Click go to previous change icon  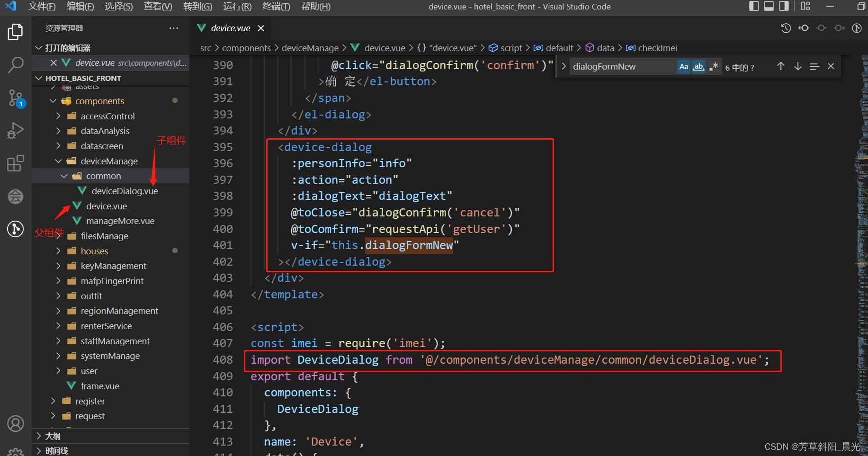(822, 28)
